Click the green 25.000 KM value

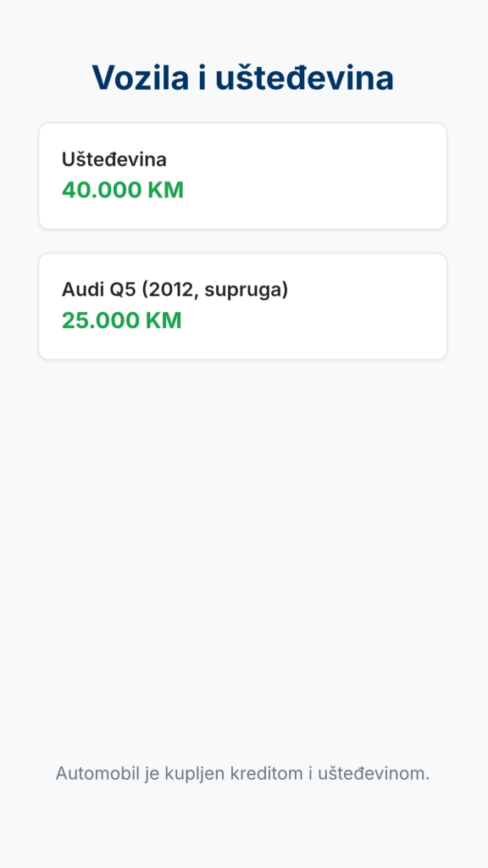click(x=122, y=320)
